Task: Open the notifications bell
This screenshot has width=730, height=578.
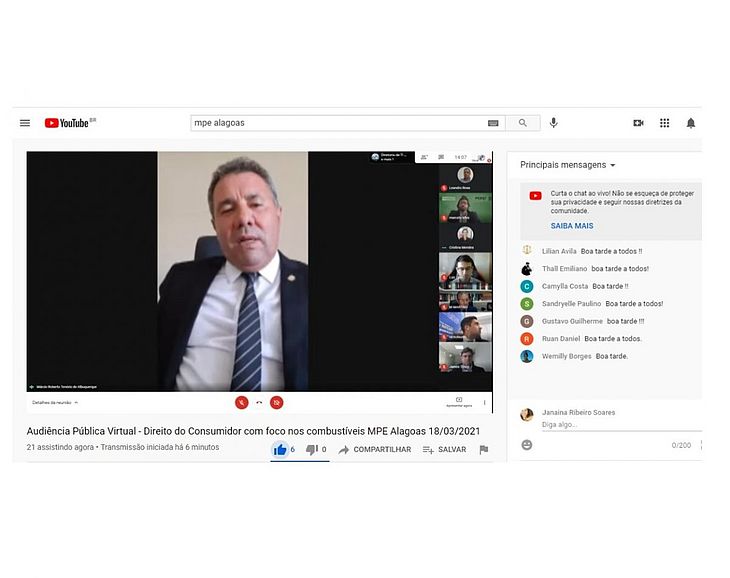Action: (x=691, y=123)
